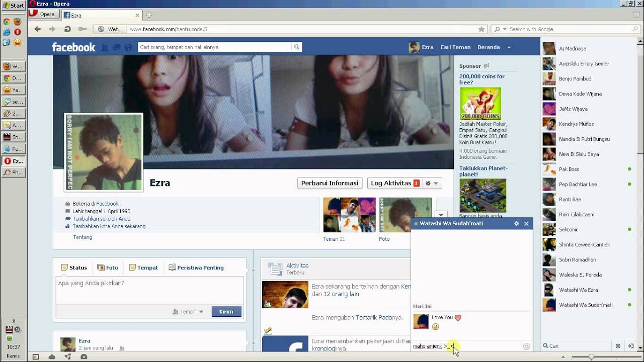
Task: Open the Facebook notifications globe icon
Action: pos(128,47)
